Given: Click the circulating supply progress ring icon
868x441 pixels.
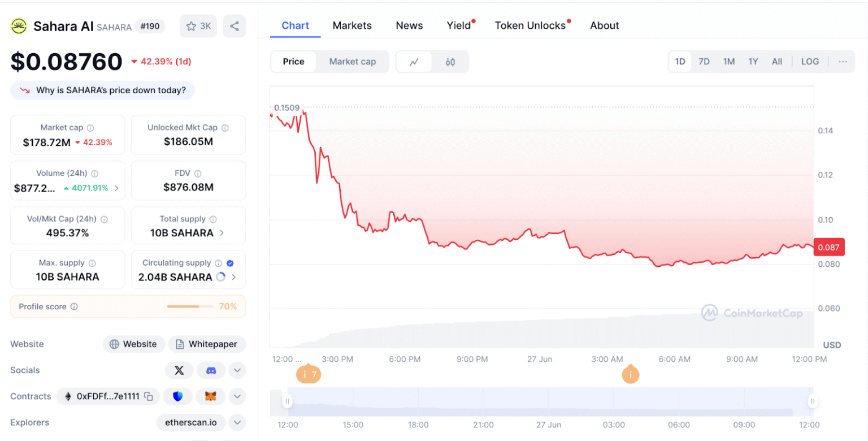Looking at the screenshot, I should pos(221,277).
